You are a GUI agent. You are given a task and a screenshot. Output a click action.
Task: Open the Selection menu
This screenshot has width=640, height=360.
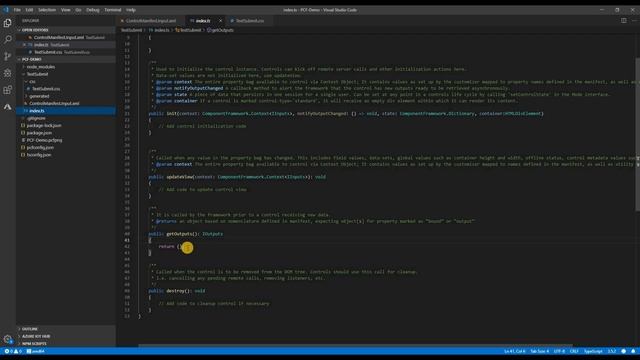point(47,10)
